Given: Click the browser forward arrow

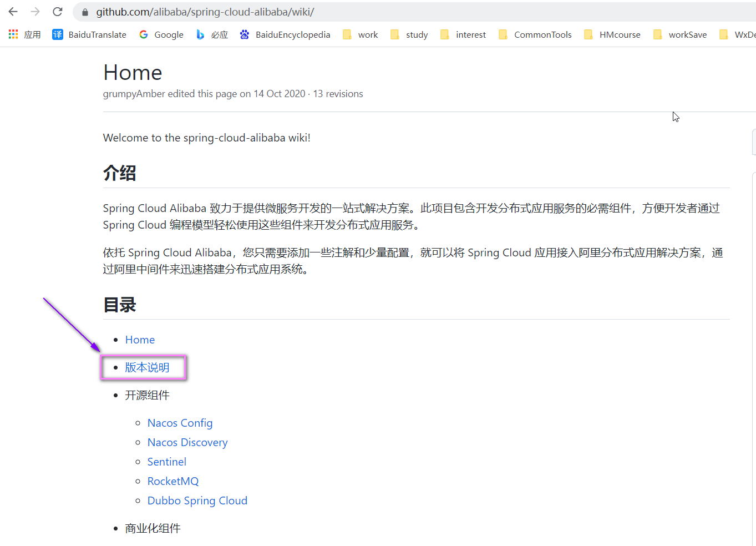Looking at the screenshot, I should click(35, 12).
